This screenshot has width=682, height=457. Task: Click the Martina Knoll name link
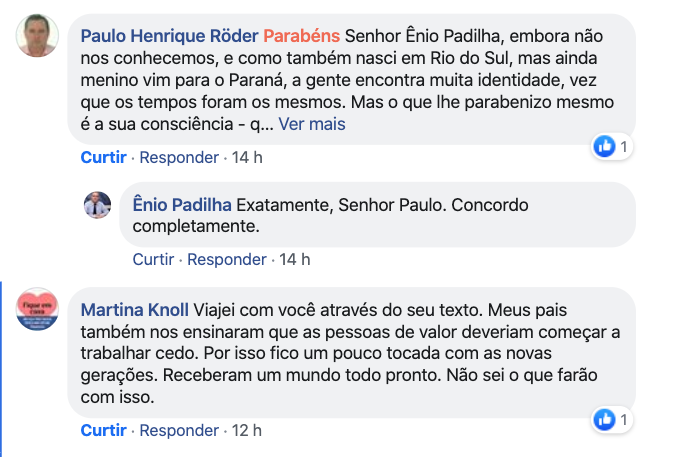134,308
